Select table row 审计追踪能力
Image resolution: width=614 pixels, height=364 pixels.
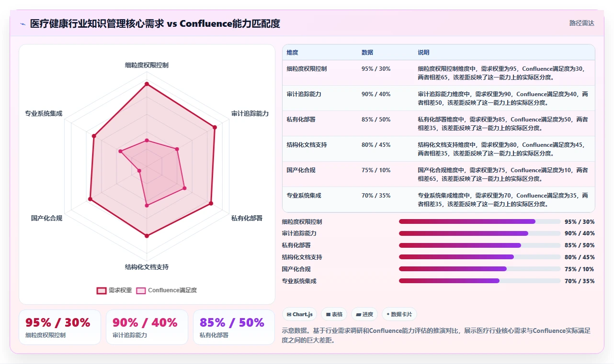[x=438, y=98]
